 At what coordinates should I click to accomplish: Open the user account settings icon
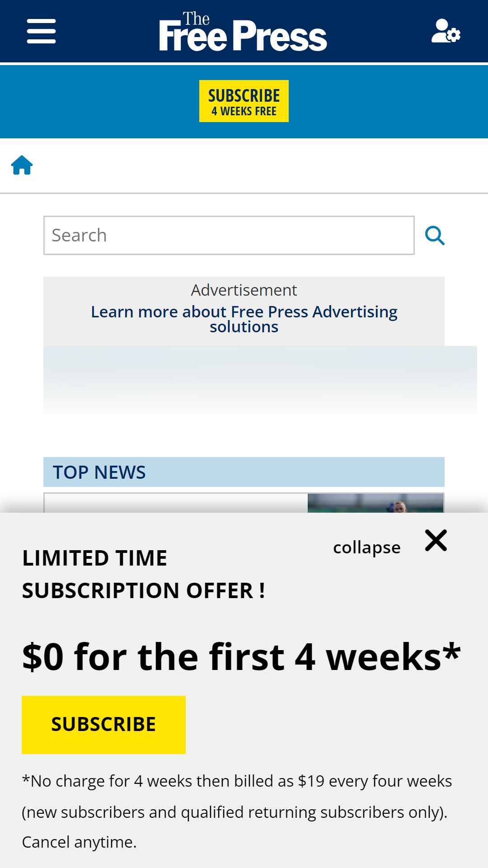[446, 31]
